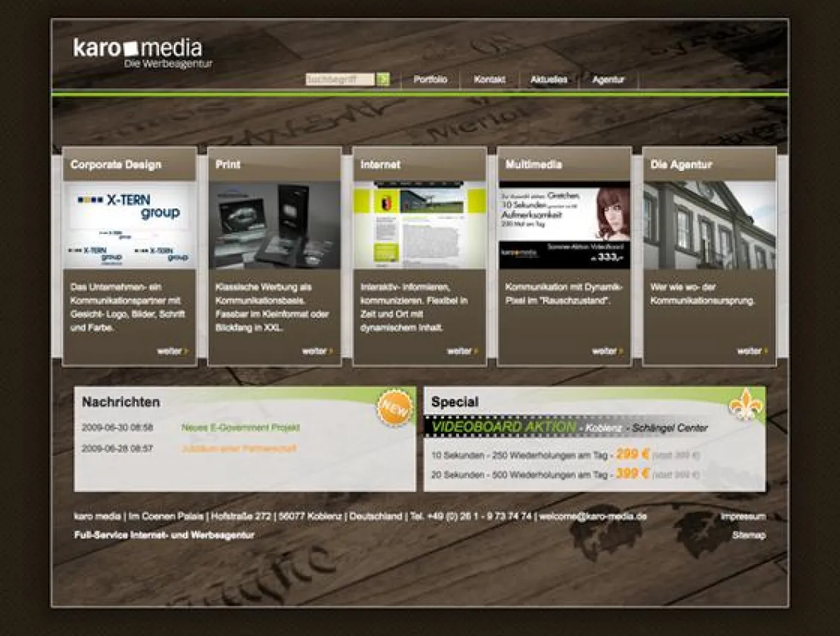The height and width of the screenshot is (636, 840).
Task: Click the Print brochure preview image
Action: click(274, 225)
